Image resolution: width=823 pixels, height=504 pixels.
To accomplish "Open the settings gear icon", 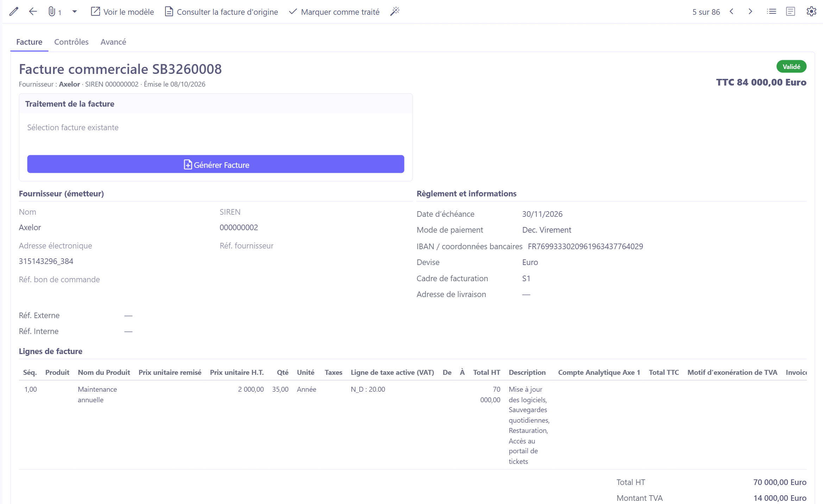I will pos(811,12).
